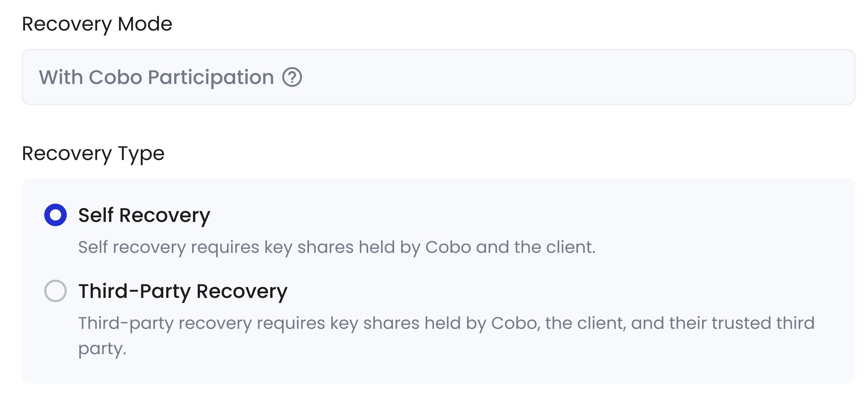Click the help icon beside With Cobo Participation

292,77
